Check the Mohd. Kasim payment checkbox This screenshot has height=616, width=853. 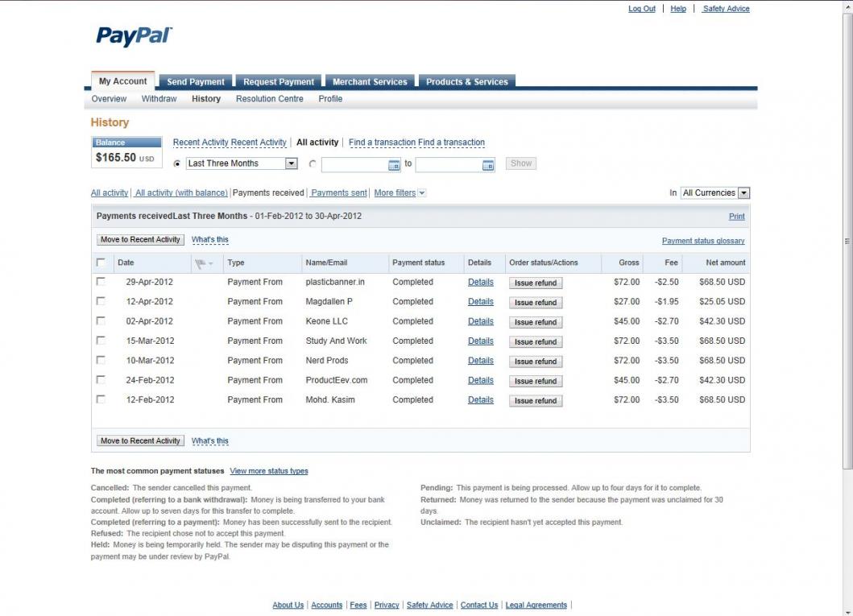tap(101, 399)
